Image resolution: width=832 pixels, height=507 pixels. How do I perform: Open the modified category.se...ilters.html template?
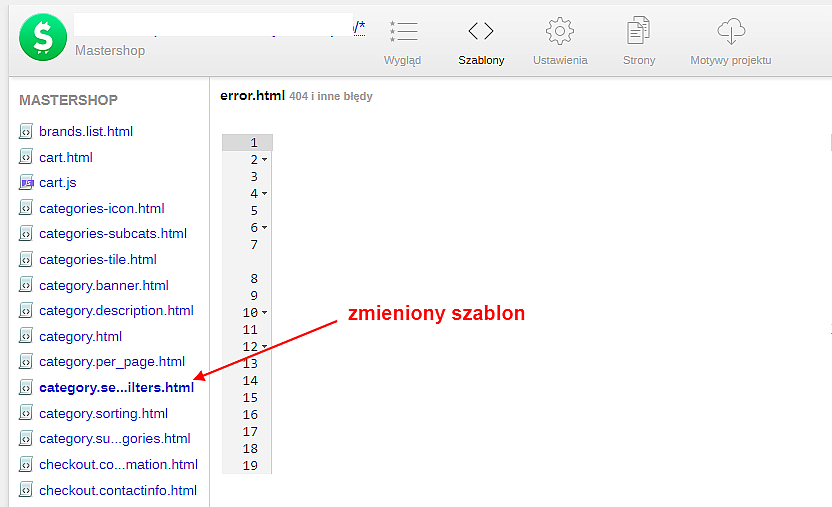[x=117, y=388]
